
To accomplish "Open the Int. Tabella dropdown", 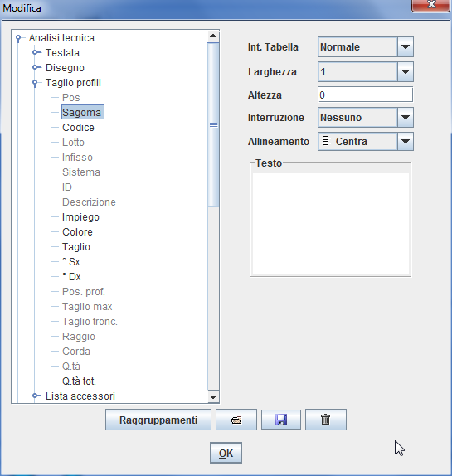I will click(406, 47).
